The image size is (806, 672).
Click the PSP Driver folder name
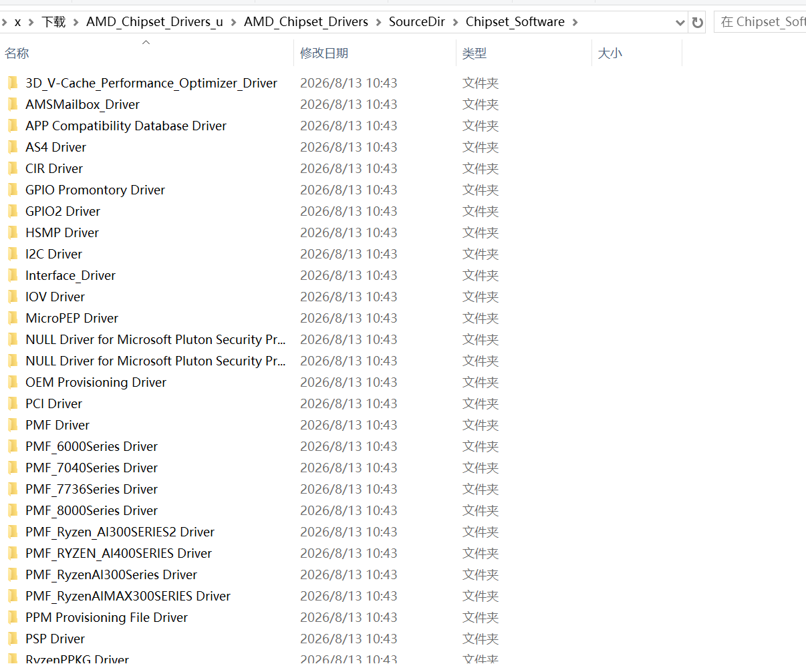click(55, 639)
